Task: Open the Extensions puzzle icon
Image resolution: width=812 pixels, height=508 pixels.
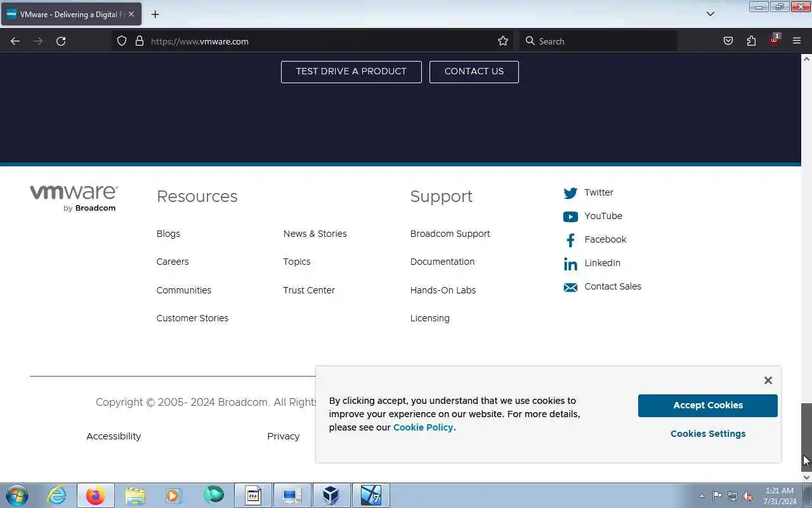Action: [x=751, y=41]
